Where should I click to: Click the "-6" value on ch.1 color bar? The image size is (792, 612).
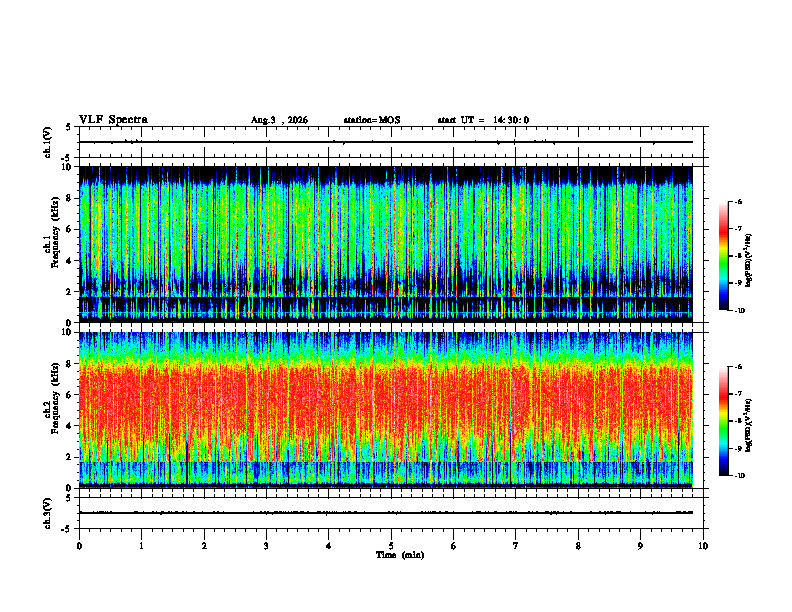pos(739,201)
